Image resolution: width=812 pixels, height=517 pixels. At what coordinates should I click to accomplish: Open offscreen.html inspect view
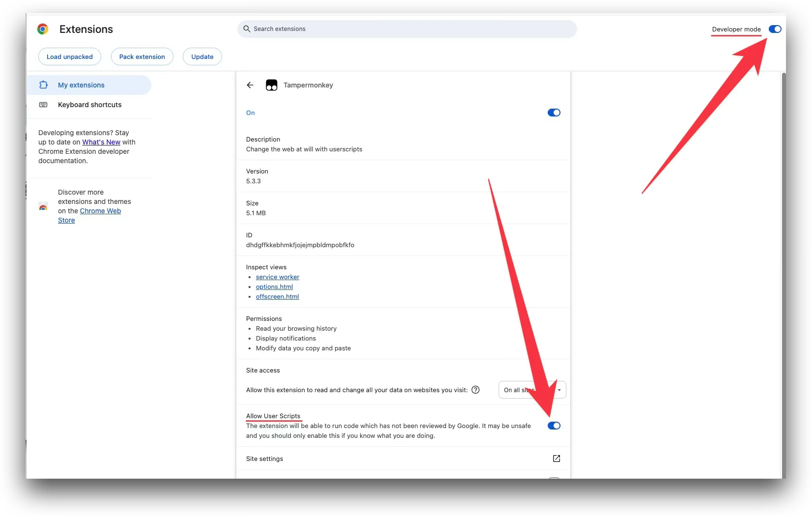[x=277, y=297]
